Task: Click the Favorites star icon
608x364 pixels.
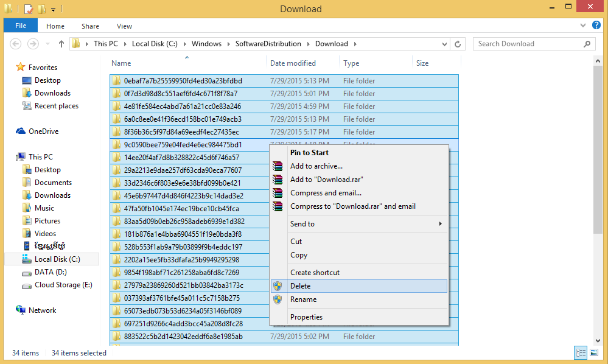Action: [21, 67]
